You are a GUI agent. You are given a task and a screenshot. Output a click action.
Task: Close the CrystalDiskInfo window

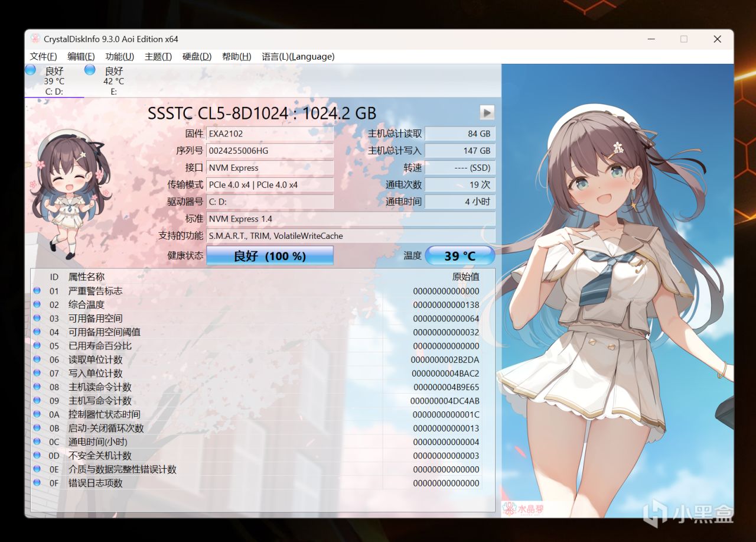pyautogui.click(x=717, y=39)
